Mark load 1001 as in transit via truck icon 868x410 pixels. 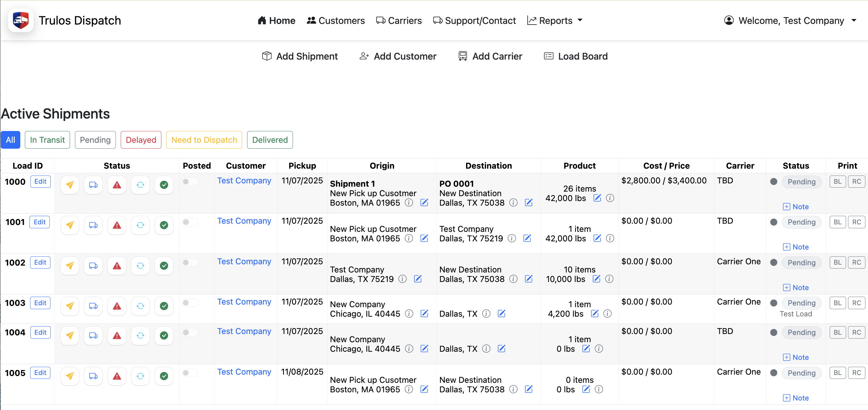pos(93,225)
